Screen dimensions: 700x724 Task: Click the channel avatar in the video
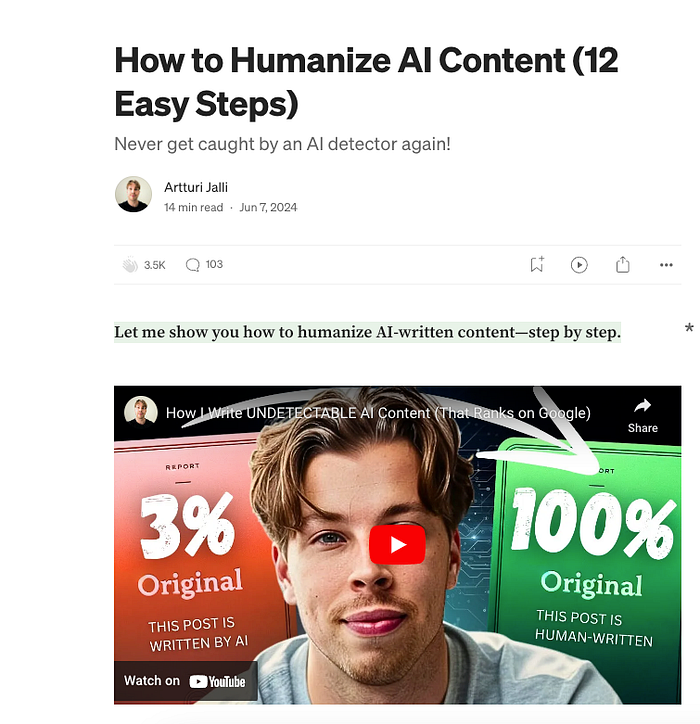(141, 411)
